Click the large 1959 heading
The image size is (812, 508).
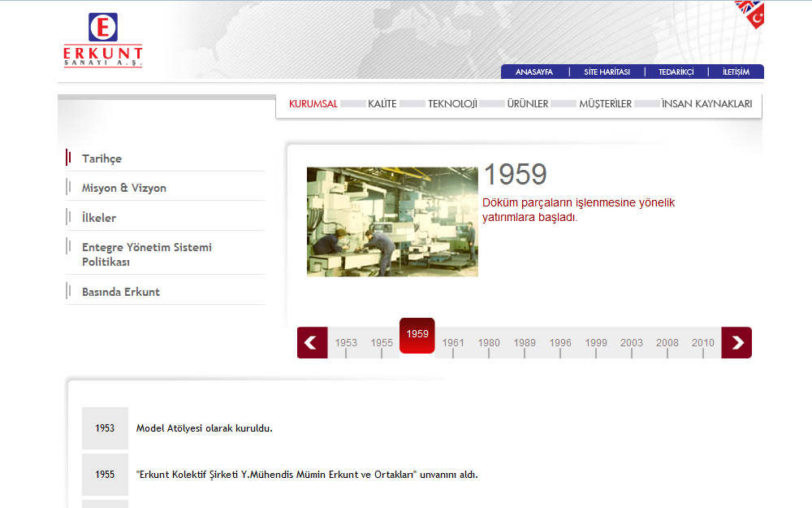point(516,174)
